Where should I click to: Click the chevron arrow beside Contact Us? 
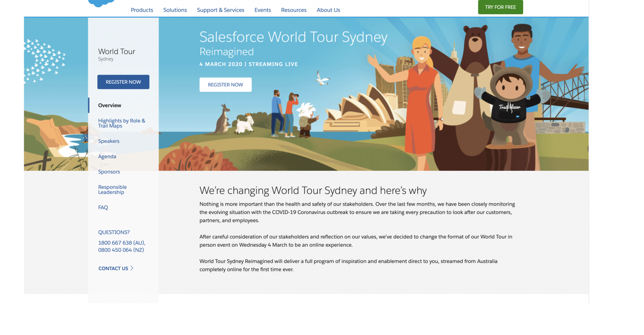click(132, 268)
